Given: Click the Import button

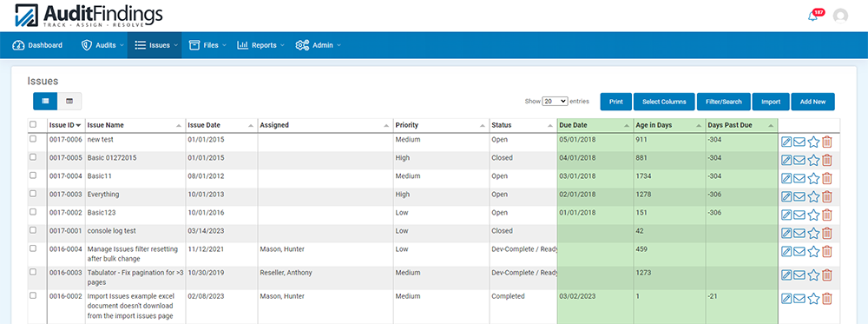Looking at the screenshot, I should click(x=771, y=102).
